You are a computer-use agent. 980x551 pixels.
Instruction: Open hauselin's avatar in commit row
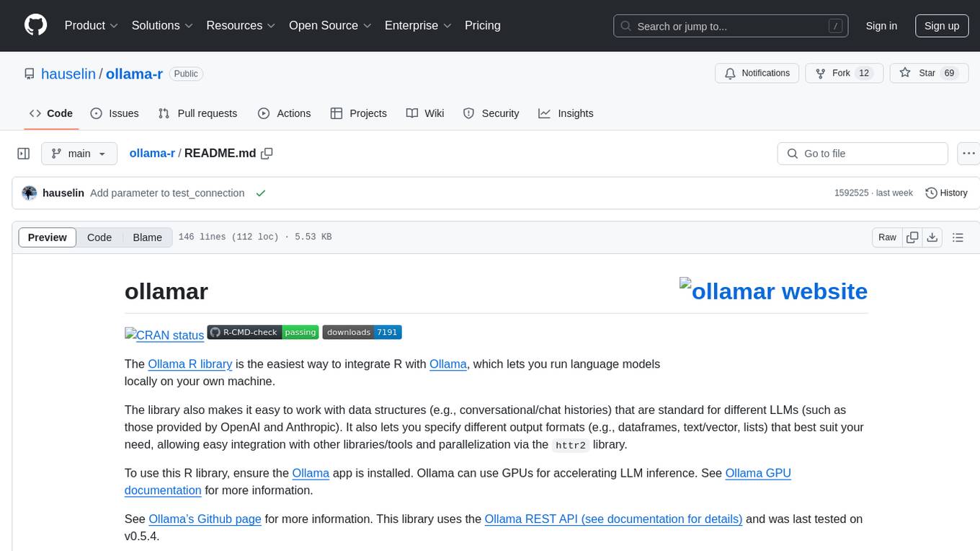click(30, 193)
